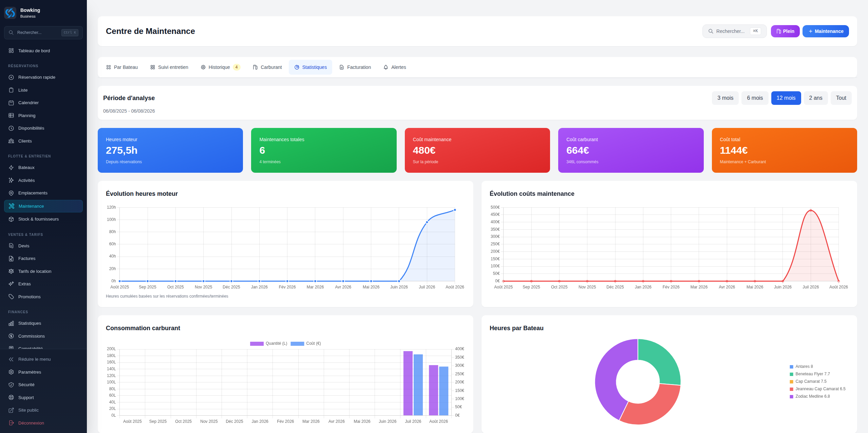Toggle Zodiac Medline 6.8 legend entry

point(810,396)
